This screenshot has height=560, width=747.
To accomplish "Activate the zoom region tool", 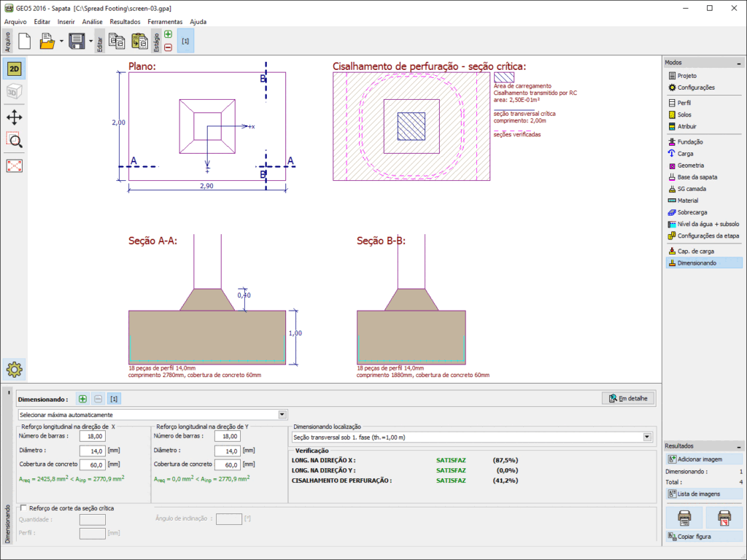I will 15,141.
